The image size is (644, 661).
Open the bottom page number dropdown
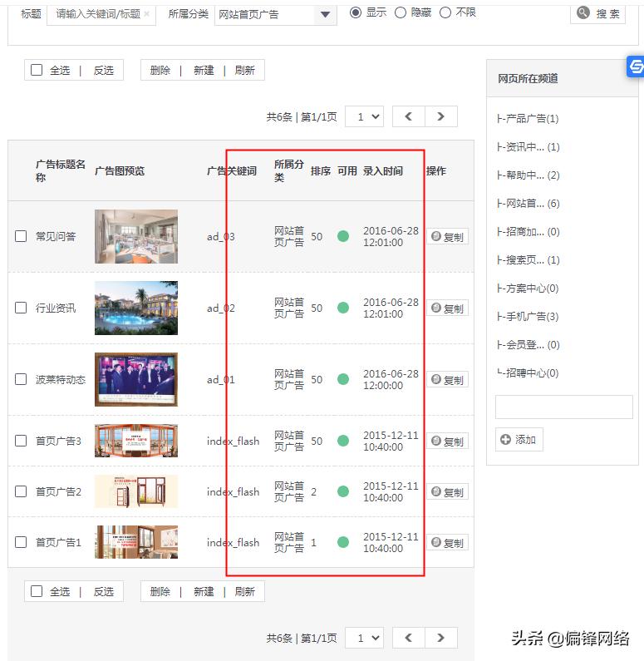coord(364,638)
